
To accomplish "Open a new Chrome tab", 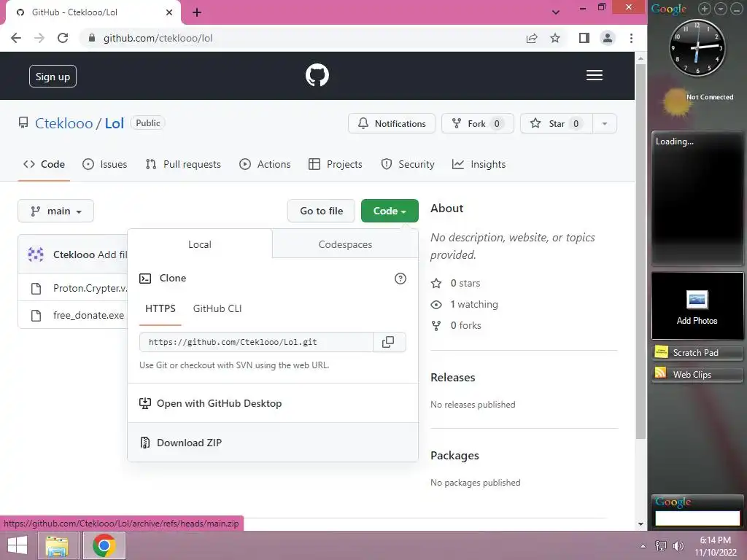I will 197,12.
